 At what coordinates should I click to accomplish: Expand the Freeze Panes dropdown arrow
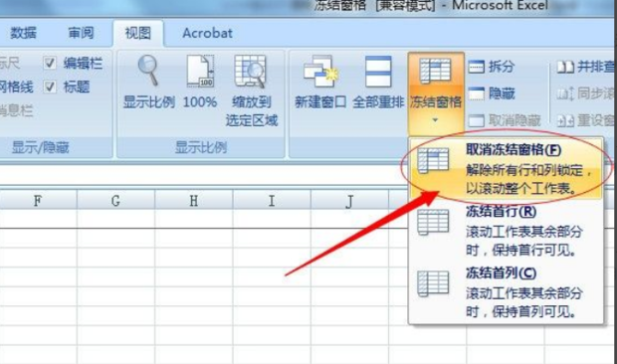point(435,120)
